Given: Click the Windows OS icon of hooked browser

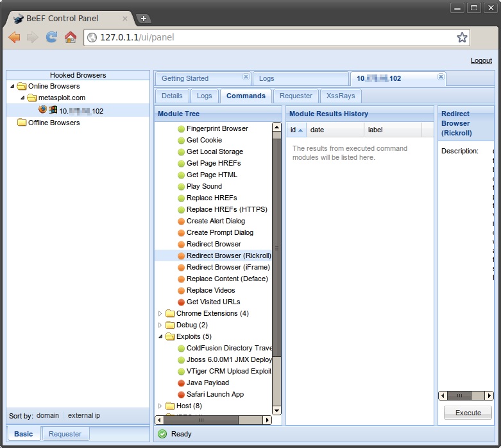Looking at the screenshot, I should click(x=53, y=110).
